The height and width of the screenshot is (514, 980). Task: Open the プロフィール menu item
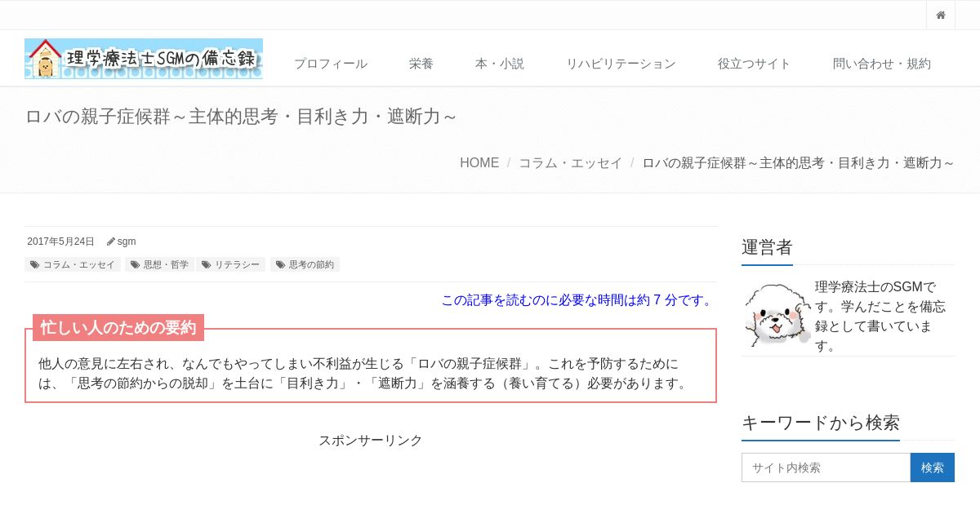[331, 64]
